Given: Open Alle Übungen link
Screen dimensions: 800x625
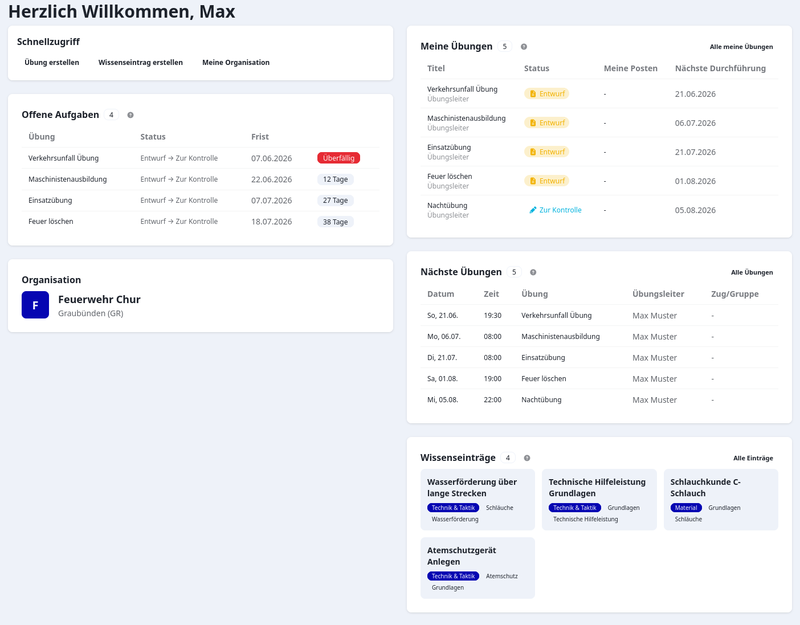Looking at the screenshot, I should pyautogui.click(x=752, y=272).
